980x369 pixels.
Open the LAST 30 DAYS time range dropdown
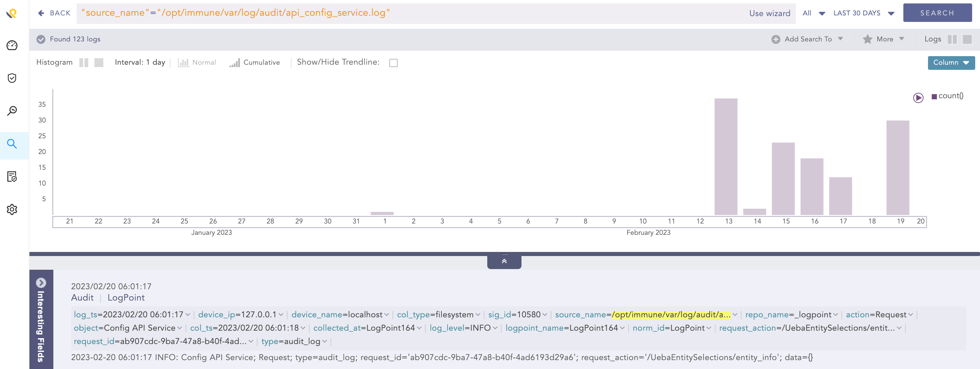point(864,13)
